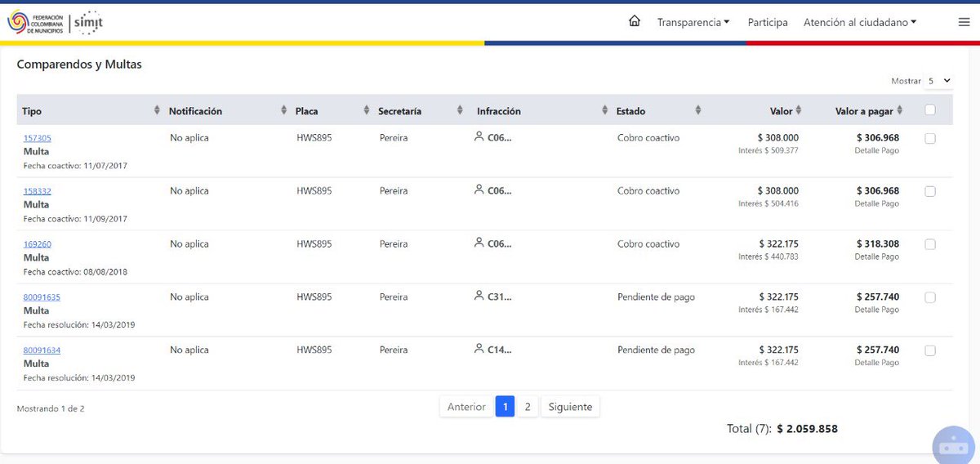Click 'Fecha coactivo: 11/07/2017' text
Viewport: 980px width, 464px height.
pyautogui.click(x=75, y=166)
